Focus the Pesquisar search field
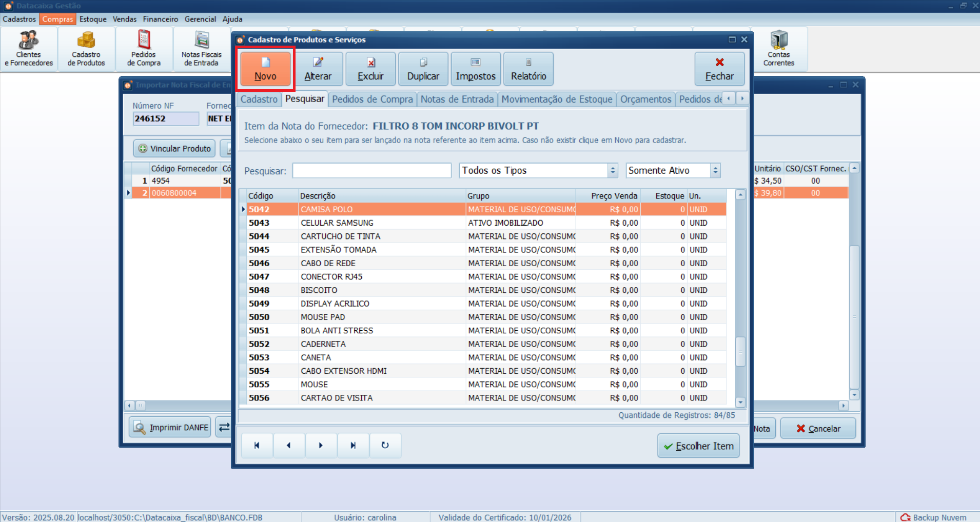The width and height of the screenshot is (980, 522). (372, 171)
